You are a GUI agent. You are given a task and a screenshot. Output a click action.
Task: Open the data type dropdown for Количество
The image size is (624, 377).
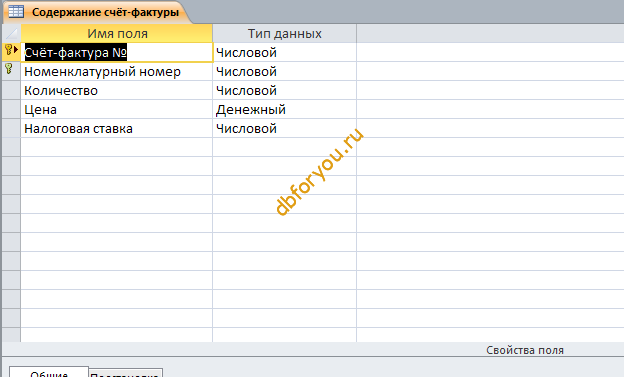tap(284, 90)
